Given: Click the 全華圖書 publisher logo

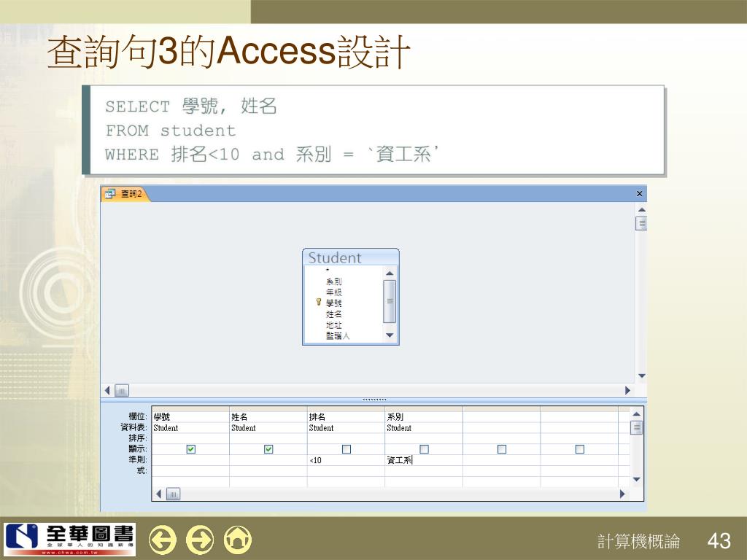Looking at the screenshot, I should coord(69,539).
